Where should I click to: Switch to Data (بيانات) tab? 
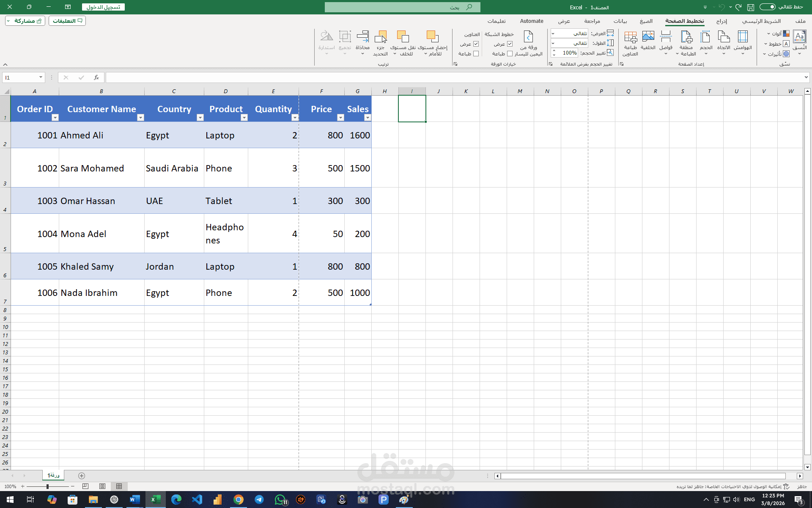(620, 21)
